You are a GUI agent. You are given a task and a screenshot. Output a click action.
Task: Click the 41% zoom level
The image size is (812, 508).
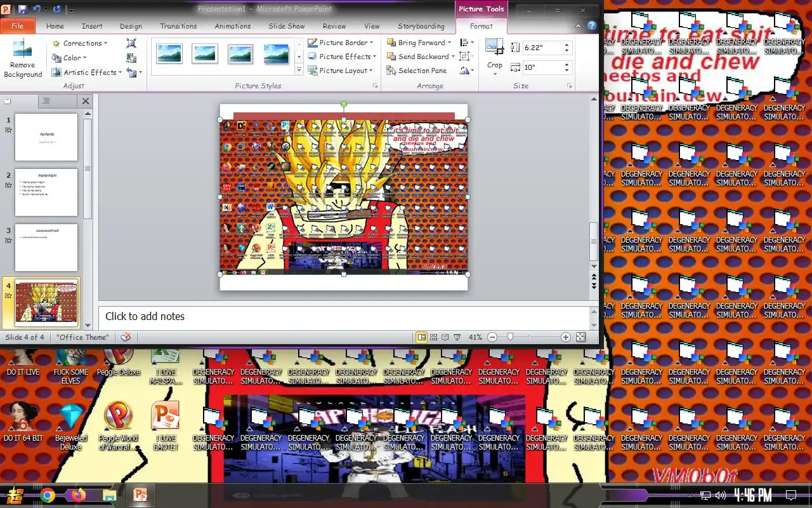point(475,337)
